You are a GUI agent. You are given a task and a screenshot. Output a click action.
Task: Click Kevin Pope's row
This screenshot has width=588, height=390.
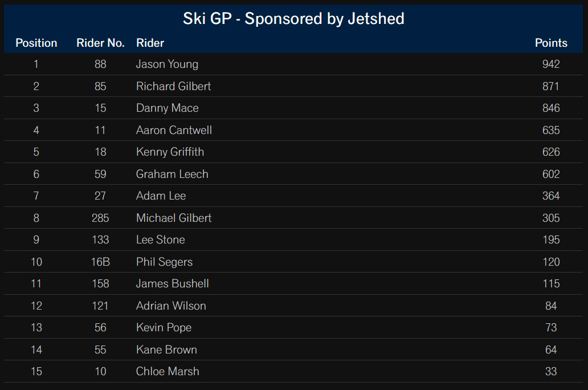point(293,327)
